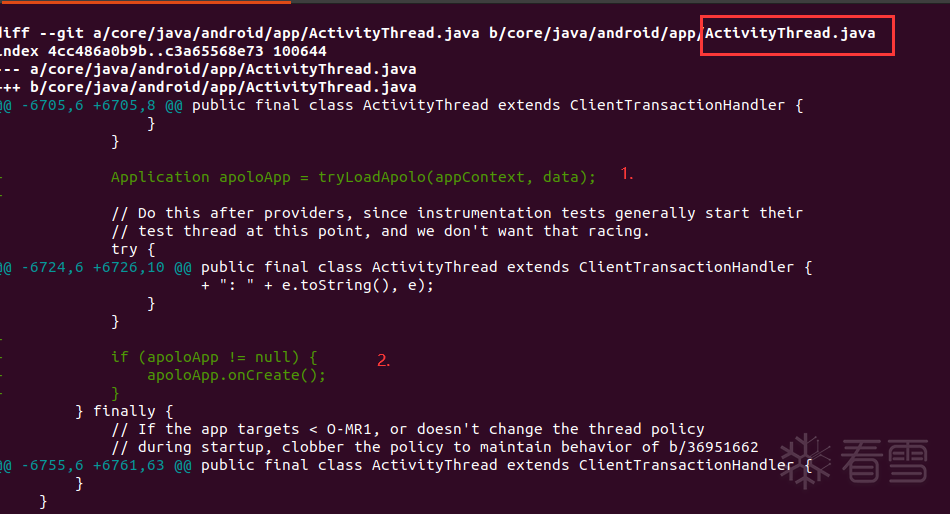The width and height of the screenshot is (950, 514).
Task: Click the 看雪 watermark text
Action: tap(884, 461)
